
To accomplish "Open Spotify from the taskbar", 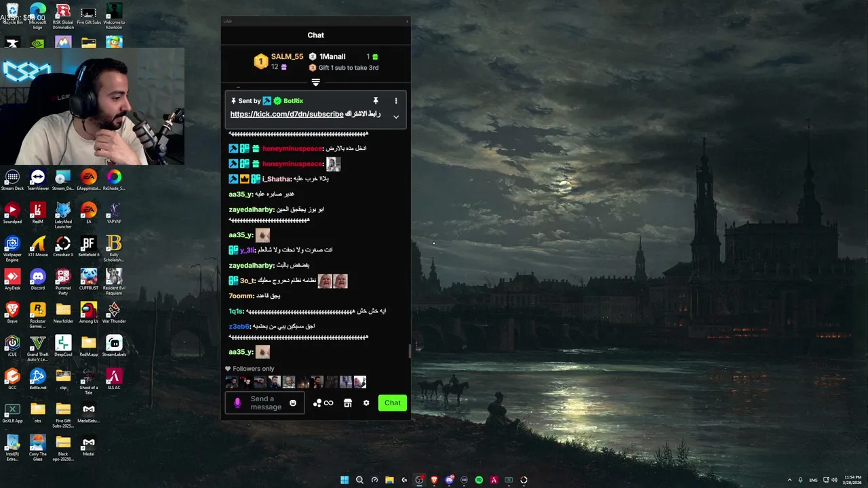I will (x=479, y=480).
